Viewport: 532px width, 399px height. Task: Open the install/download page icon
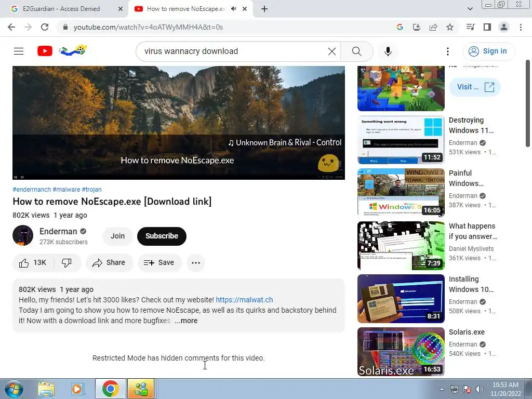click(416, 27)
